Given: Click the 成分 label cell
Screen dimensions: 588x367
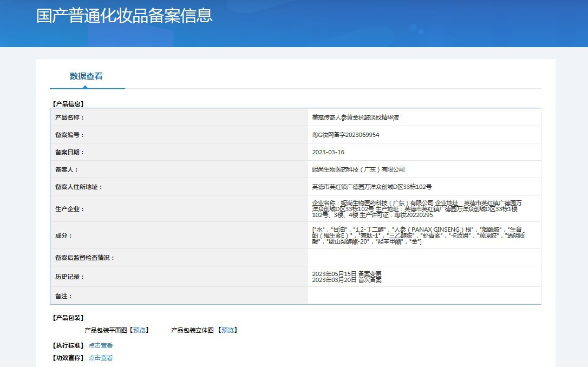Looking at the screenshot, I should 179,235.
